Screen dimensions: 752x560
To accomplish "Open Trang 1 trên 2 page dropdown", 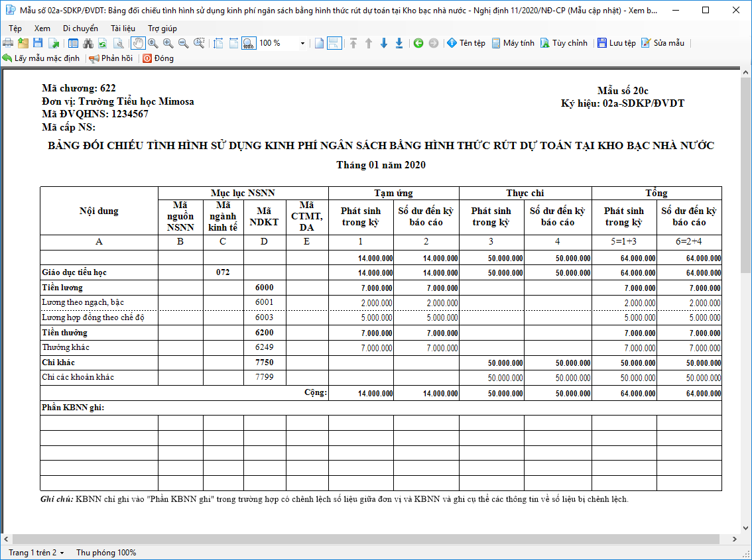I will click(36, 552).
